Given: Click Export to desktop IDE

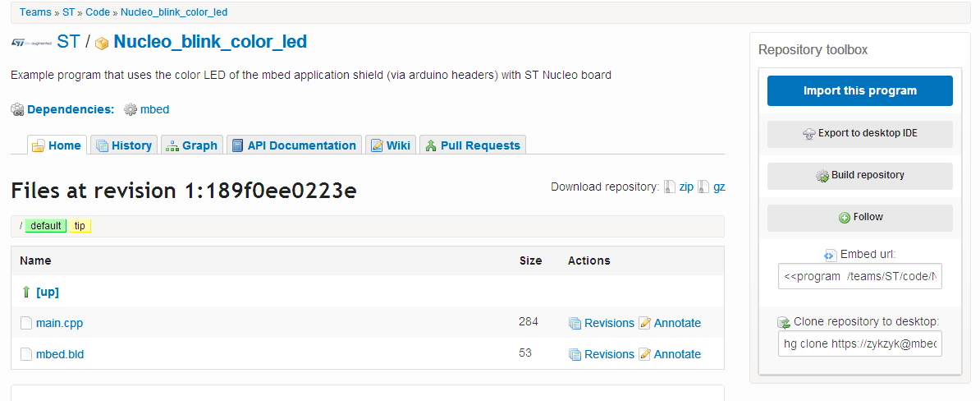Looking at the screenshot, I should click(860, 133).
